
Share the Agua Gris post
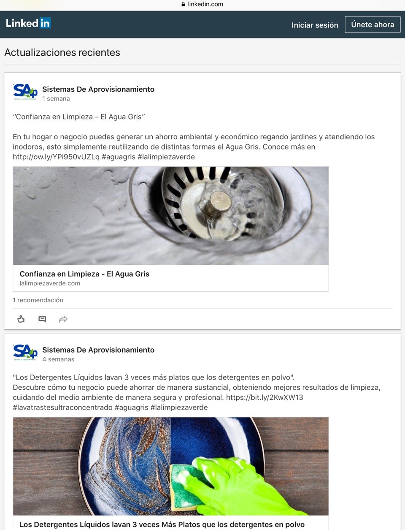[x=63, y=319]
